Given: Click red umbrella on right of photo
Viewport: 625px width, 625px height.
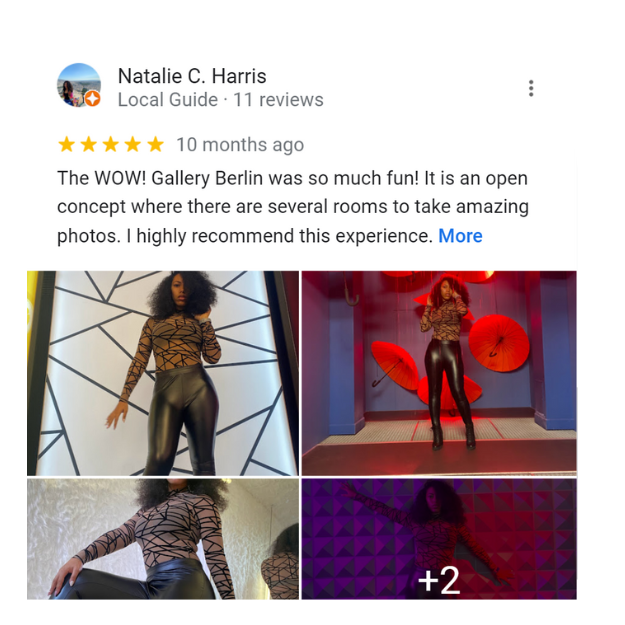Looking at the screenshot, I should tap(499, 343).
